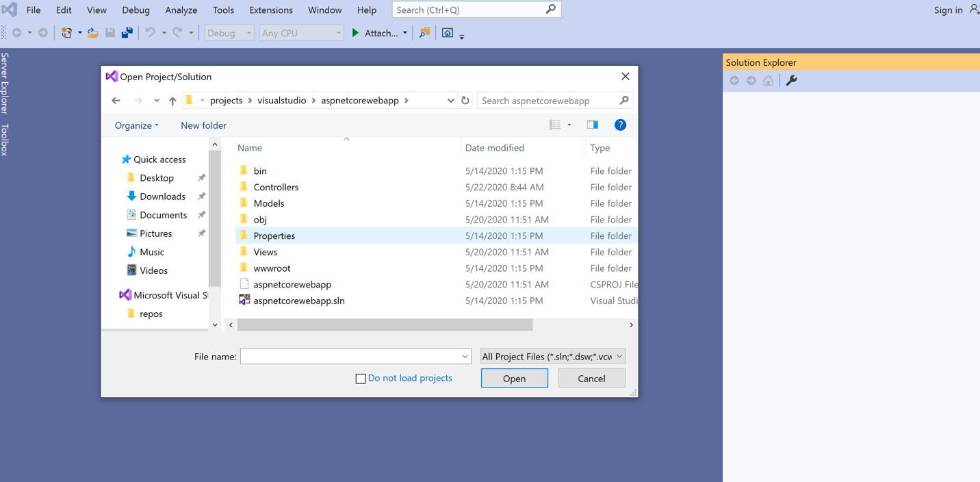Click the search magnifier in Quick Launch
980x482 pixels.
(551, 10)
